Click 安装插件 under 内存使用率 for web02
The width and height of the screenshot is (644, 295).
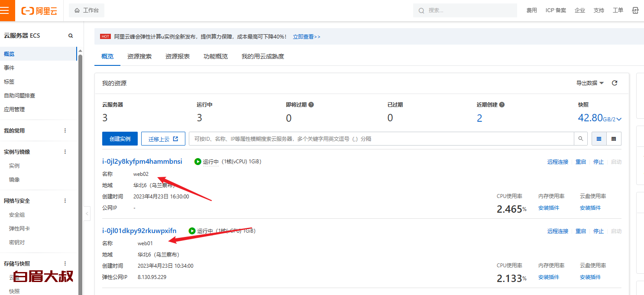click(549, 208)
